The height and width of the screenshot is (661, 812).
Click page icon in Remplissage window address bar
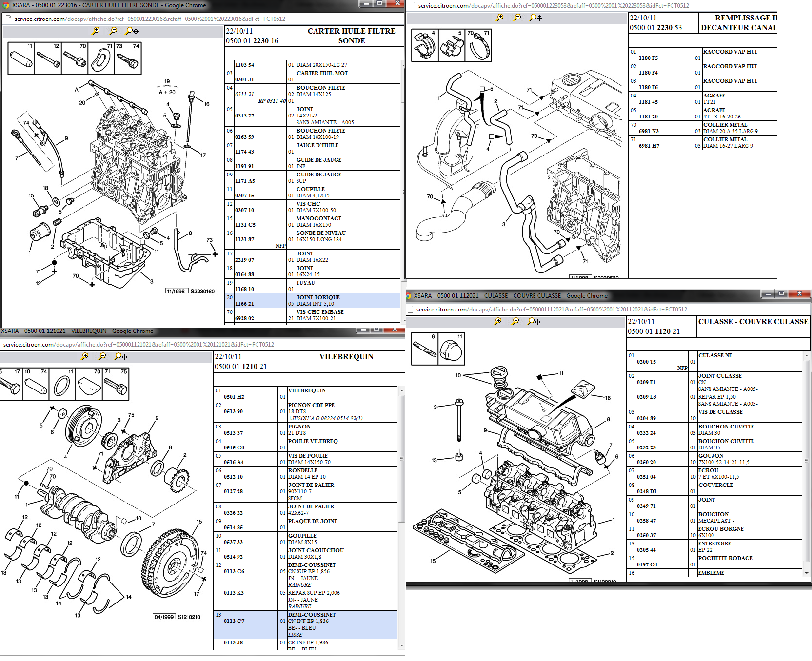412,6
